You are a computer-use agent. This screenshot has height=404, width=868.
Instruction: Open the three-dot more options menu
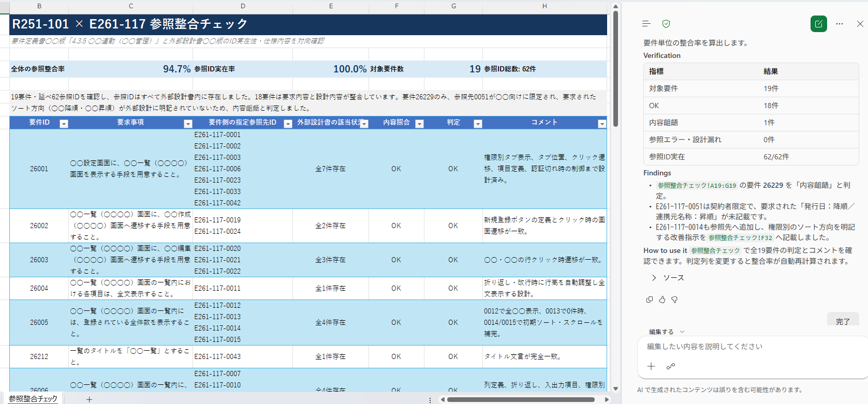point(840,24)
